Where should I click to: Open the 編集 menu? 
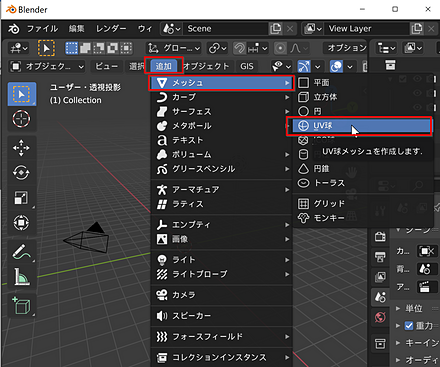point(77,29)
